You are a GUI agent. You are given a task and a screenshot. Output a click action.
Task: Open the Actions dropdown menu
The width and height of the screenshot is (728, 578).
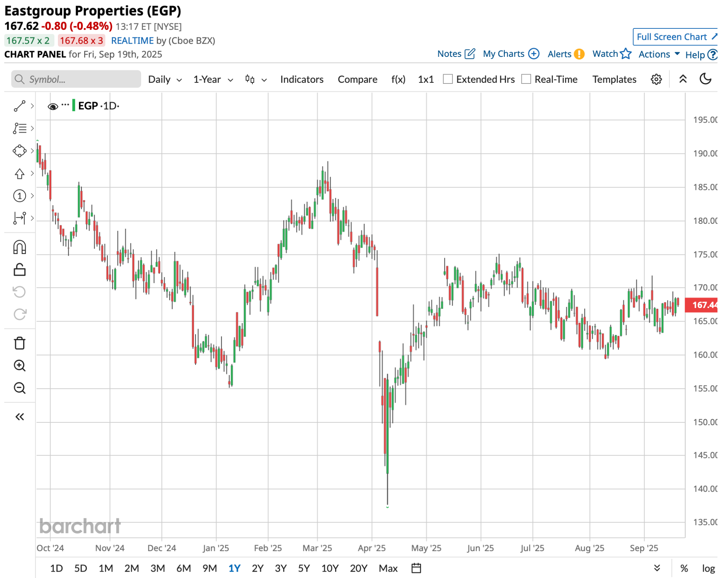(x=659, y=54)
